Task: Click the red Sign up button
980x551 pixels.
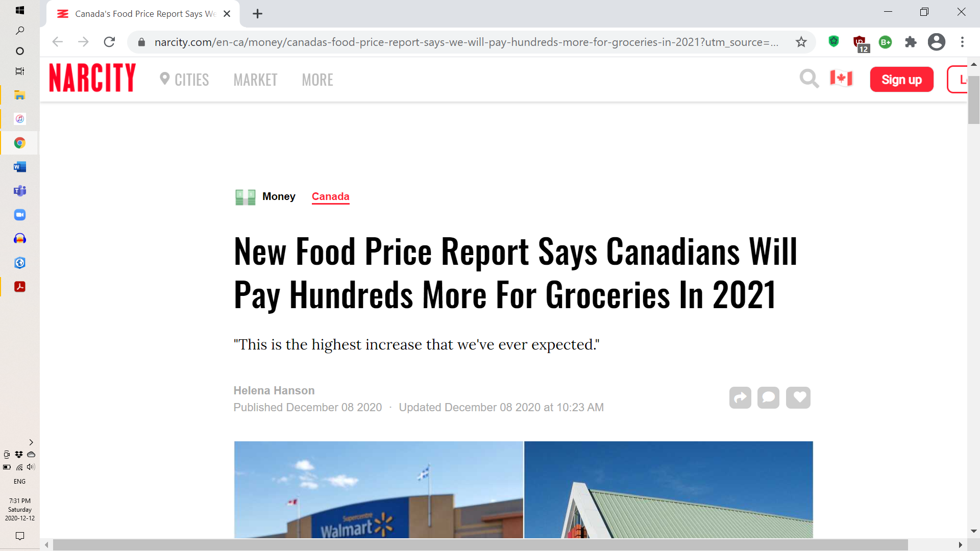Action: 901,80
